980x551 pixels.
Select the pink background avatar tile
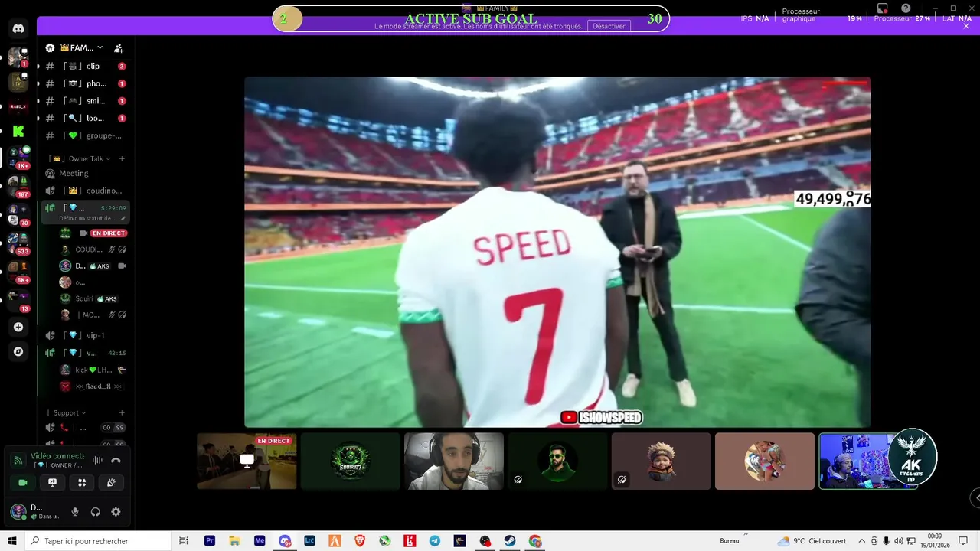pyautogui.click(x=765, y=461)
